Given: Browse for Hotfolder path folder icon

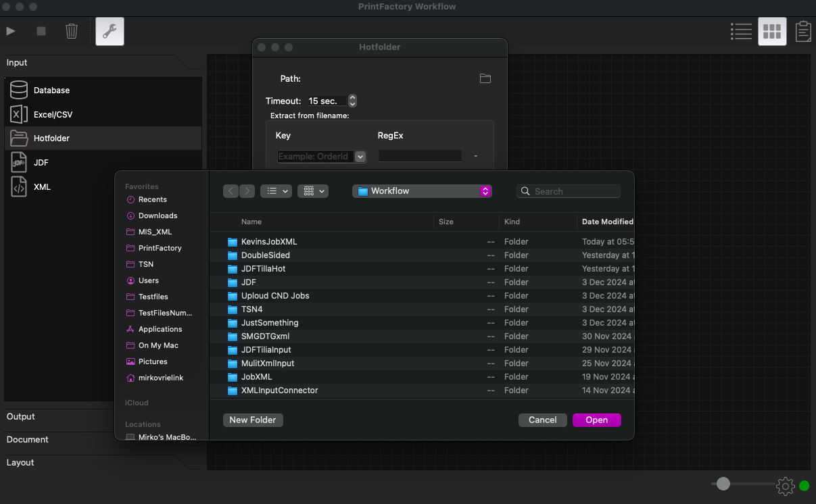Looking at the screenshot, I should coord(485,78).
